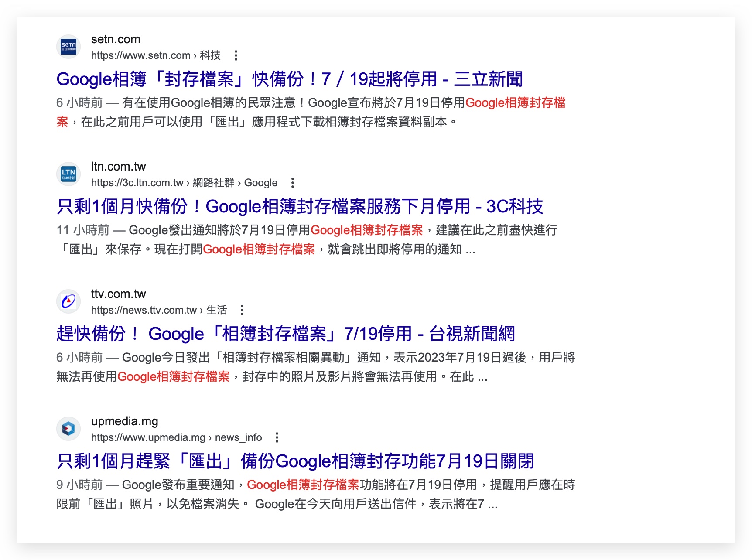Open three-dot menu for the ttv.com.tw result
Viewport: 752px width, 560px height.
(242, 310)
